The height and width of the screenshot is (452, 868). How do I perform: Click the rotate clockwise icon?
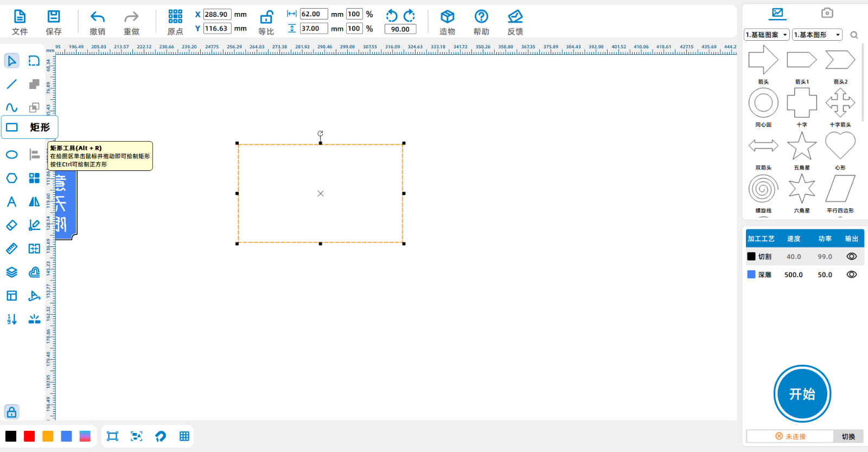[x=410, y=15]
